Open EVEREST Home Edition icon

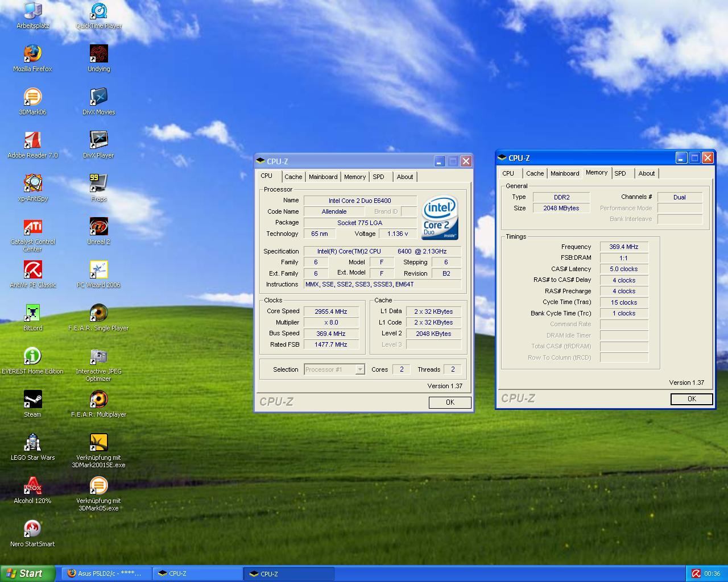(x=32, y=356)
